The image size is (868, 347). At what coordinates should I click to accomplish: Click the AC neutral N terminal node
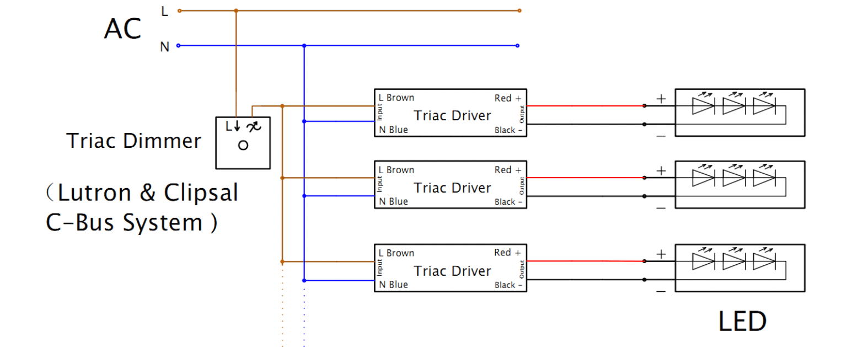click(178, 46)
